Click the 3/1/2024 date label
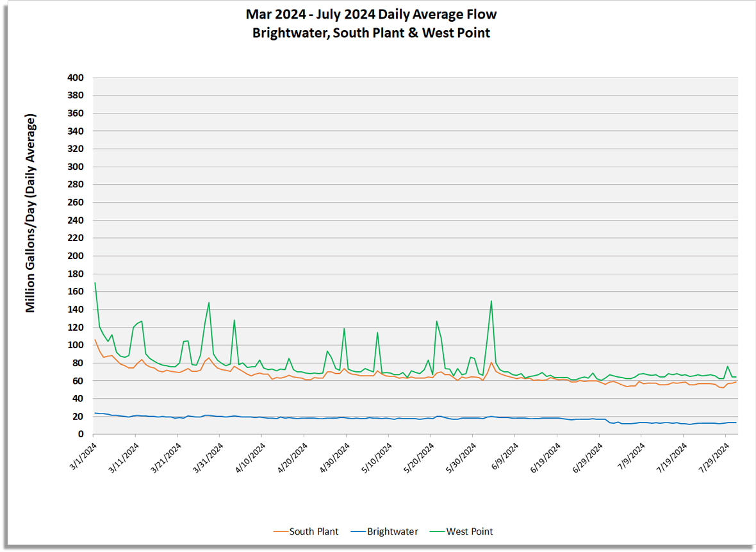The height and width of the screenshot is (552, 756). pos(83,456)
